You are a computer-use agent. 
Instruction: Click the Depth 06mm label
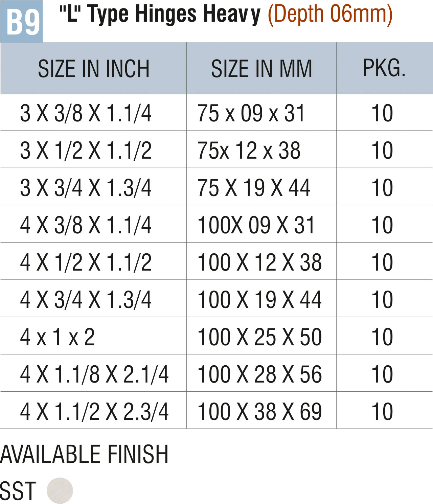tap(330, 15)
